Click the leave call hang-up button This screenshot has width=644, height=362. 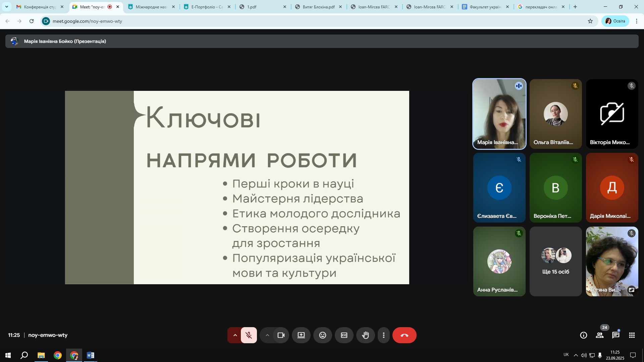point(404,335)
